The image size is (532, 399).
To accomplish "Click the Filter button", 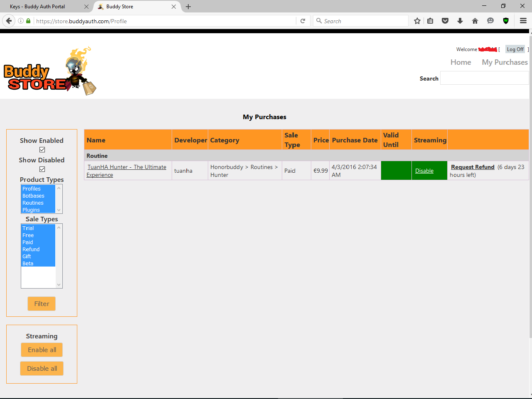I will tap(42, 304).
